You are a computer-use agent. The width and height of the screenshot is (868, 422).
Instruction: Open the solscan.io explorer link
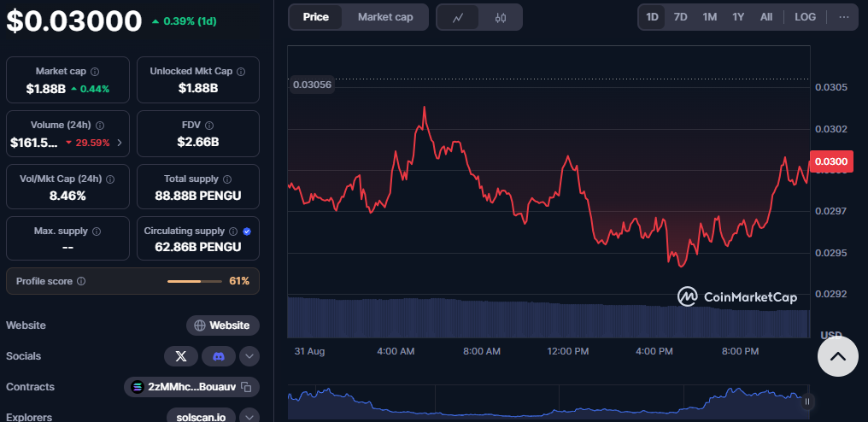click(x=201, y=417)
